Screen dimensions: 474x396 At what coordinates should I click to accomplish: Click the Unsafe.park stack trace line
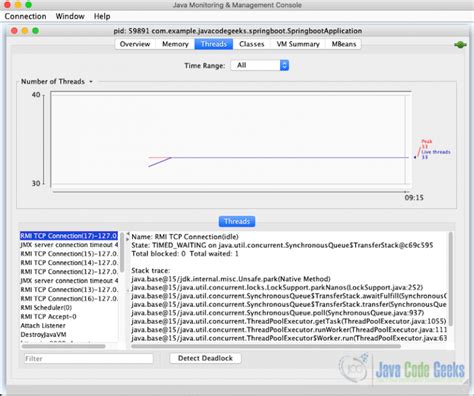(x=231, y=279)
